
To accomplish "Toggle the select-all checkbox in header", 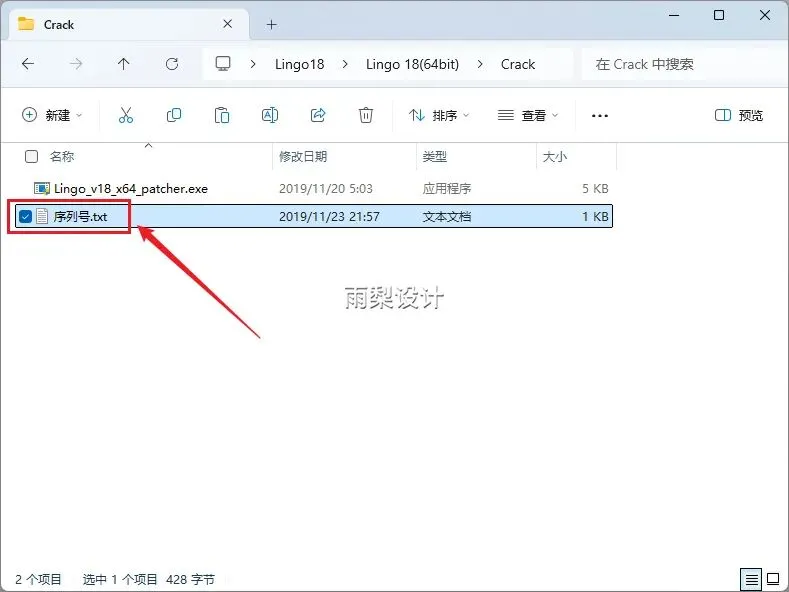I will (x=31, y=157).
